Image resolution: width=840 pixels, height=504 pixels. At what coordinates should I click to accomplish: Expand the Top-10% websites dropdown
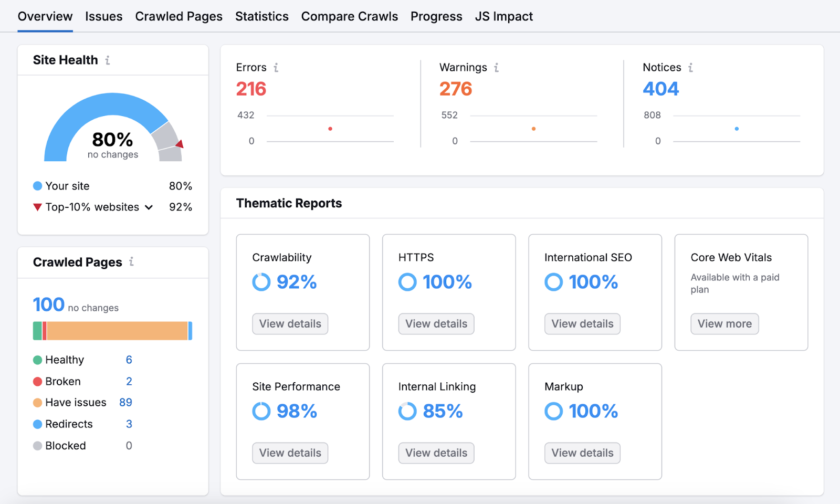pos(149,207)
